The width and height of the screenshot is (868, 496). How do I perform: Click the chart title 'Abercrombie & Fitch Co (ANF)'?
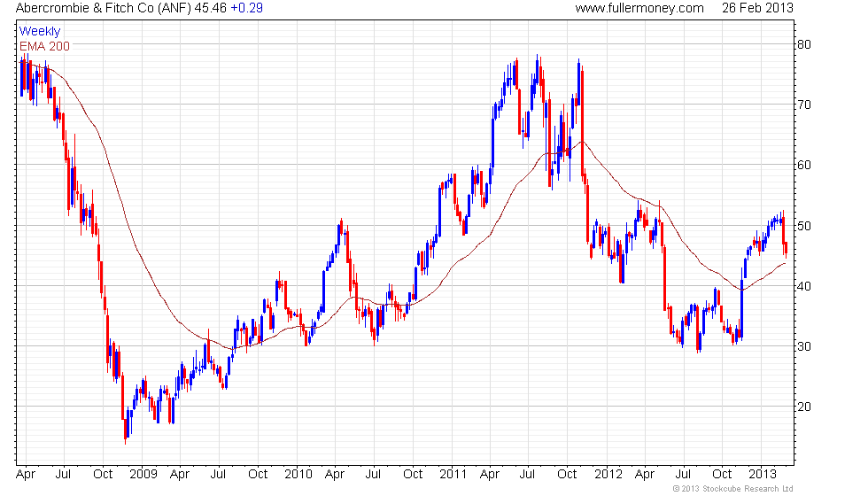(104, 8)
